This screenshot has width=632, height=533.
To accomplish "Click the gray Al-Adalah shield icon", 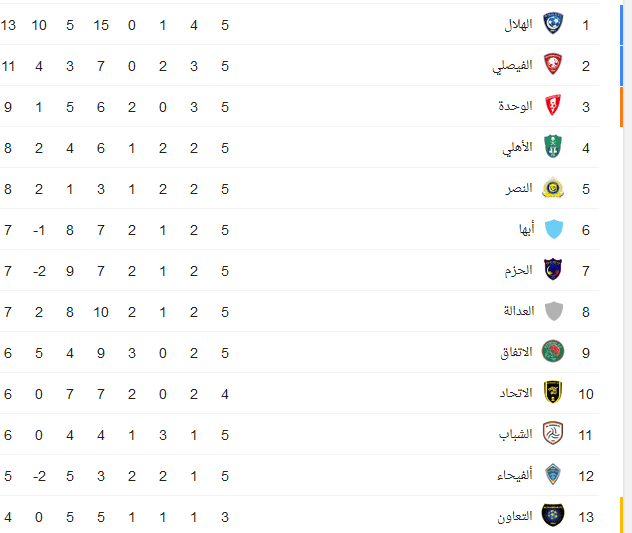I will coord(553,311).
